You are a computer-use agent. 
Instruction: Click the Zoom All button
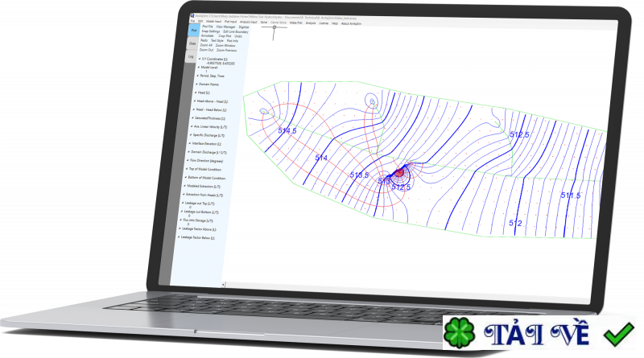(206, 46)
